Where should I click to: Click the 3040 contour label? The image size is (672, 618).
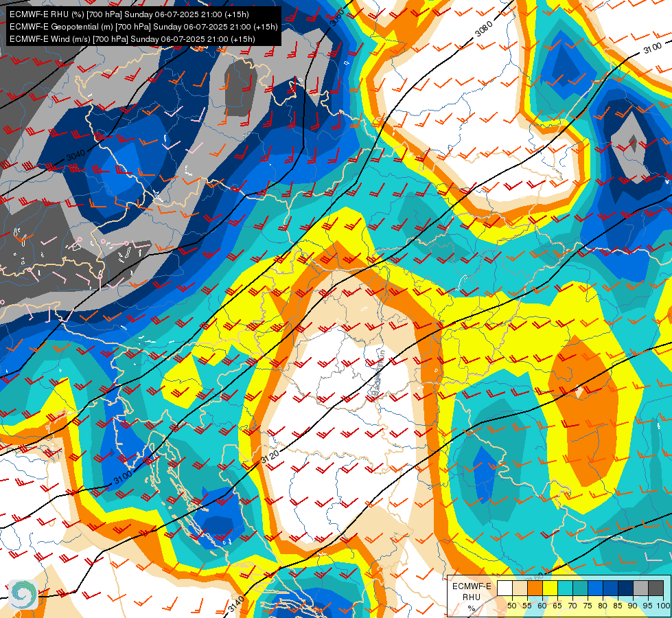[x=76, y=155]
